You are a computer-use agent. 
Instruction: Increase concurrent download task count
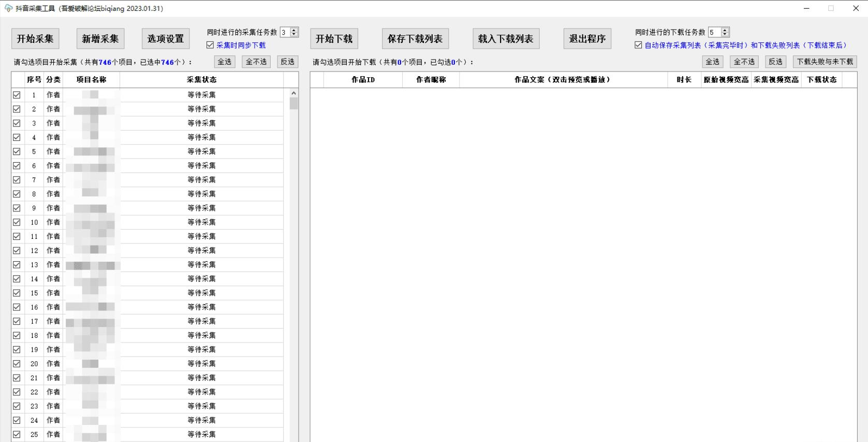[x=725, y=30]
